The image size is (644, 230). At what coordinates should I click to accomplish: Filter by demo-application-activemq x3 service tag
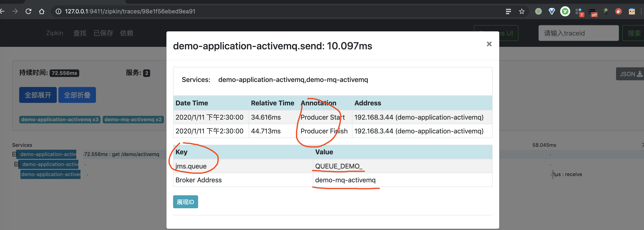coord(60,120)
